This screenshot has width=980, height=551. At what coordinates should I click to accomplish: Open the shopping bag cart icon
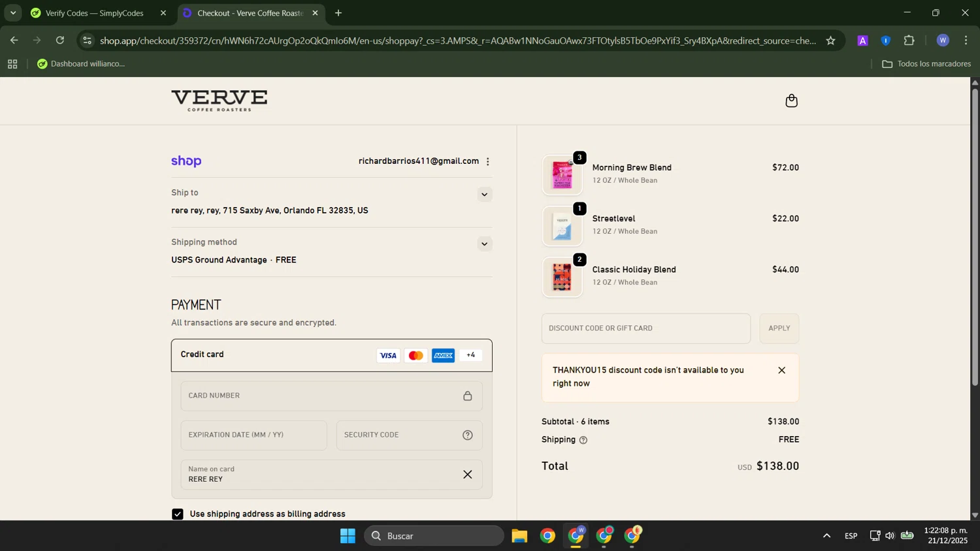(791, 101)
